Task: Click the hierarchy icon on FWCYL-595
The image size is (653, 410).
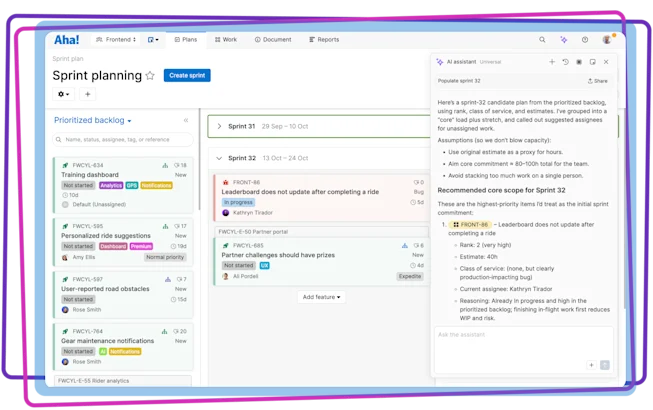Action: click(165, 226)
